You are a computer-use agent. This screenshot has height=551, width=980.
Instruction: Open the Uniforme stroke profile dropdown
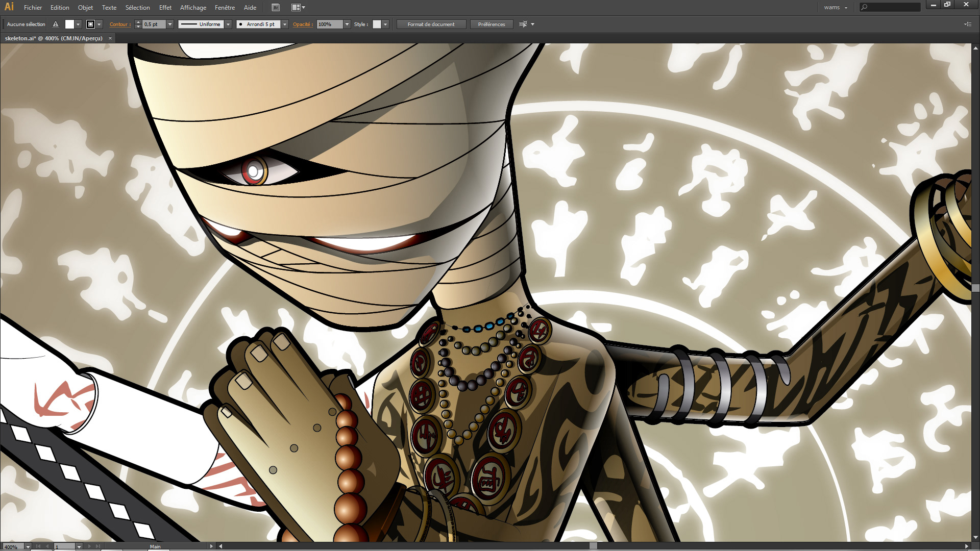point(228,24)
